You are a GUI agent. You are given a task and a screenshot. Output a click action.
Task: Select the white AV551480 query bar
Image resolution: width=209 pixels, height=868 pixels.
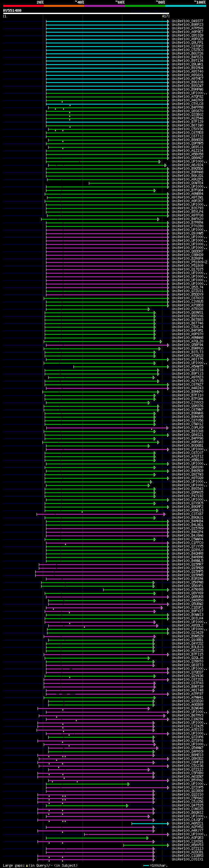click(x=86, y=13)
